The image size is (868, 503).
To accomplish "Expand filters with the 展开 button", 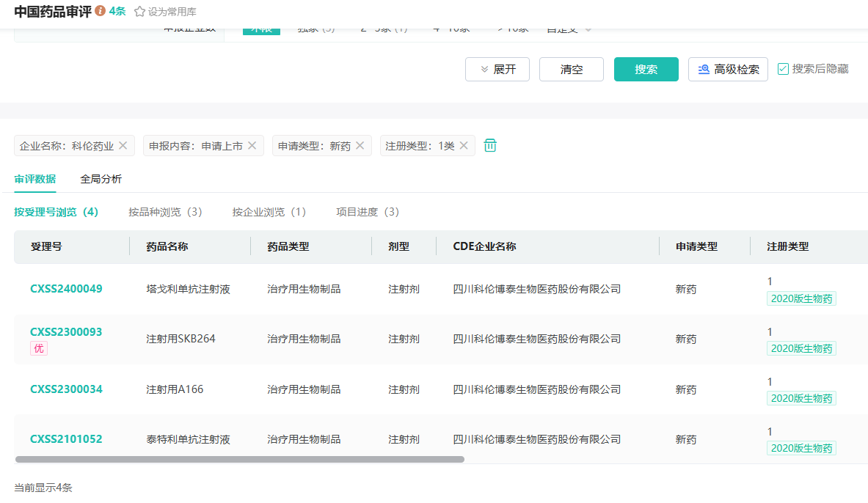I will click(x=497, y=69).
